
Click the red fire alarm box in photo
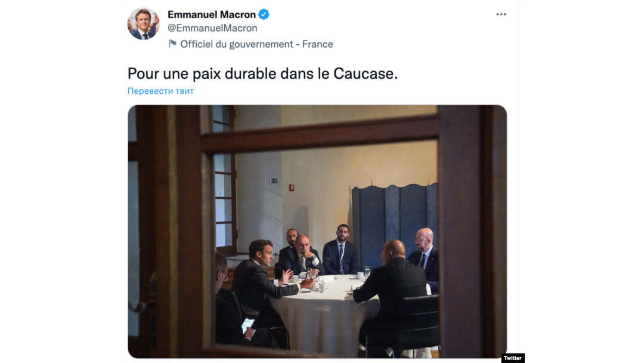[x=291, y=188]
